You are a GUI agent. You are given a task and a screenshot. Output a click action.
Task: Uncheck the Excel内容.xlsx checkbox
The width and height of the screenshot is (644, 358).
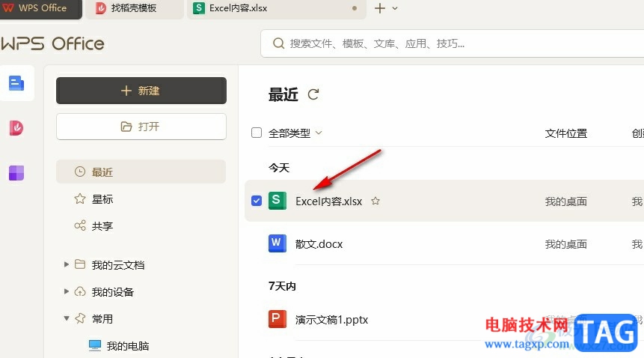(257, 201)
